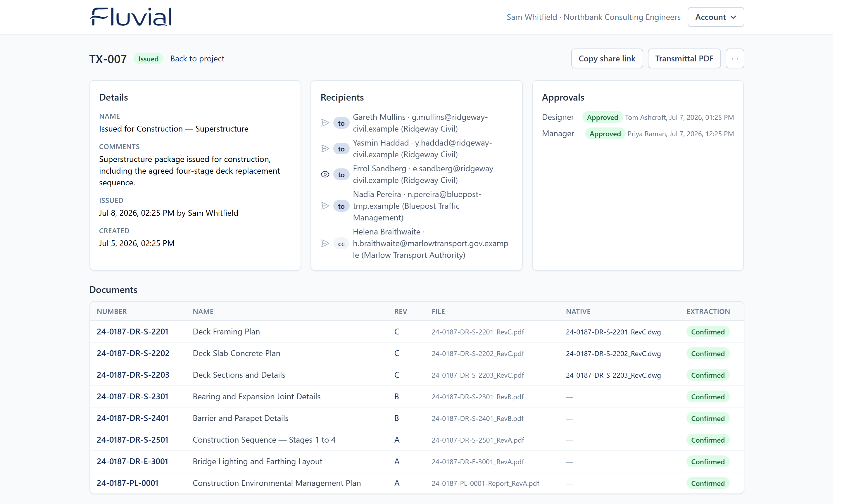
Task: Click the Designer Approved badge
Action: point(603,117)
